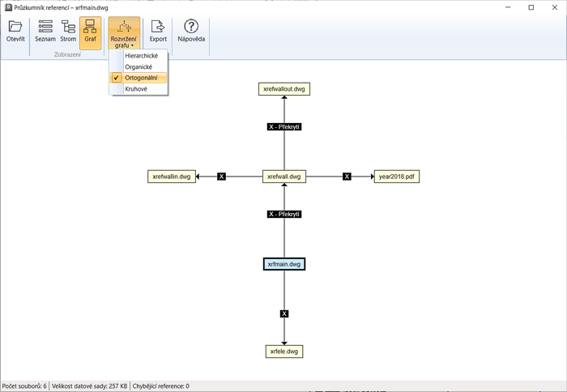
Task: Choose Organické layout option
Action: point(139,67)
